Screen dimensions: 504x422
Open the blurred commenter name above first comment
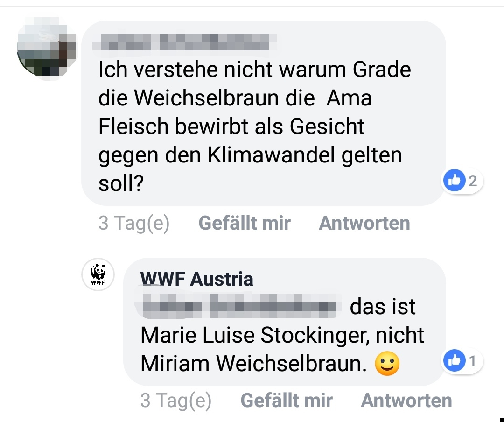coord(185,42)
